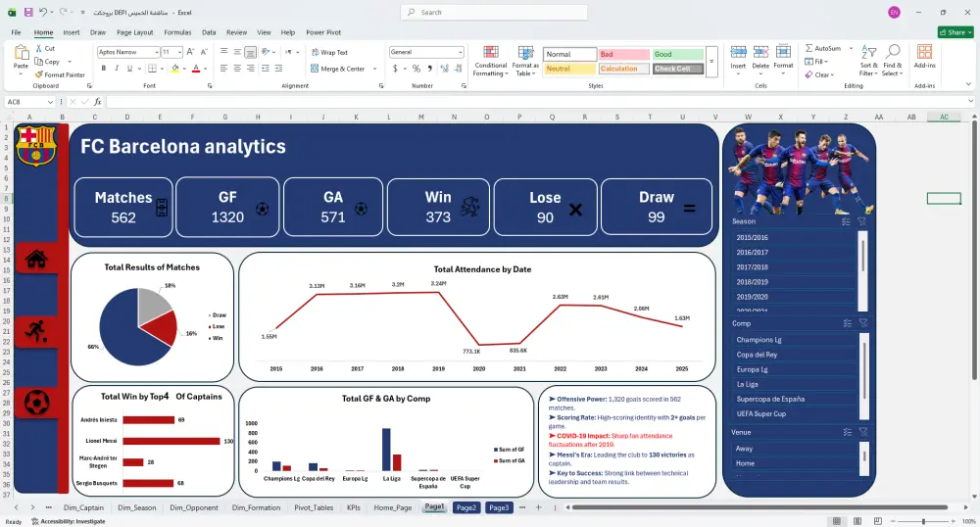Open the font name dropdown

[x=156, y=52]
